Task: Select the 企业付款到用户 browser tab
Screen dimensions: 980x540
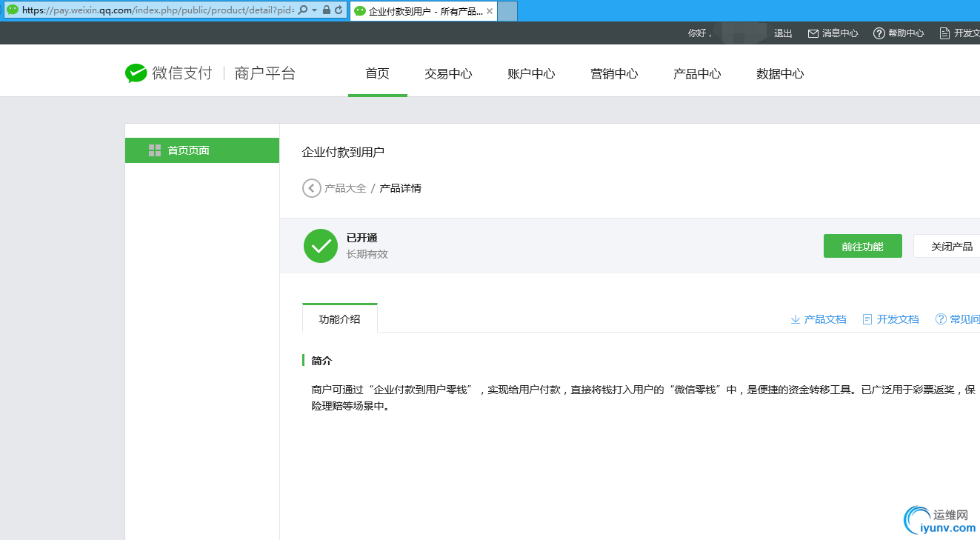Action: [x=422, y=11]
